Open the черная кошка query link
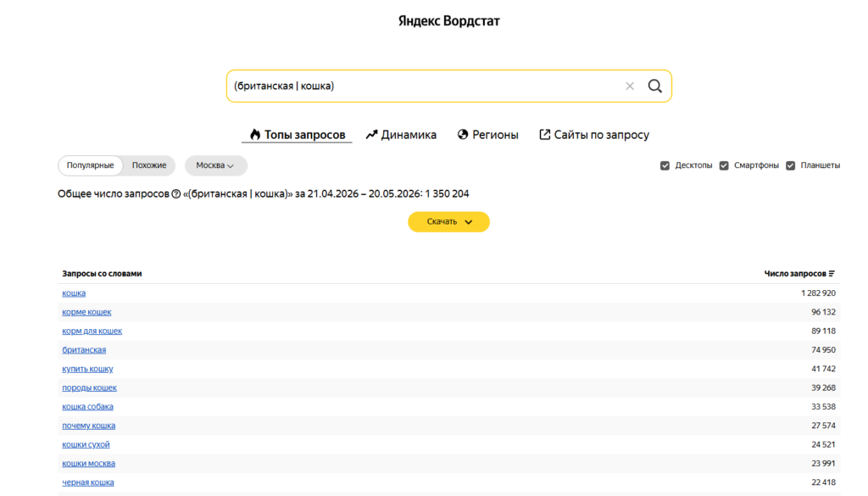 (88, 482)
